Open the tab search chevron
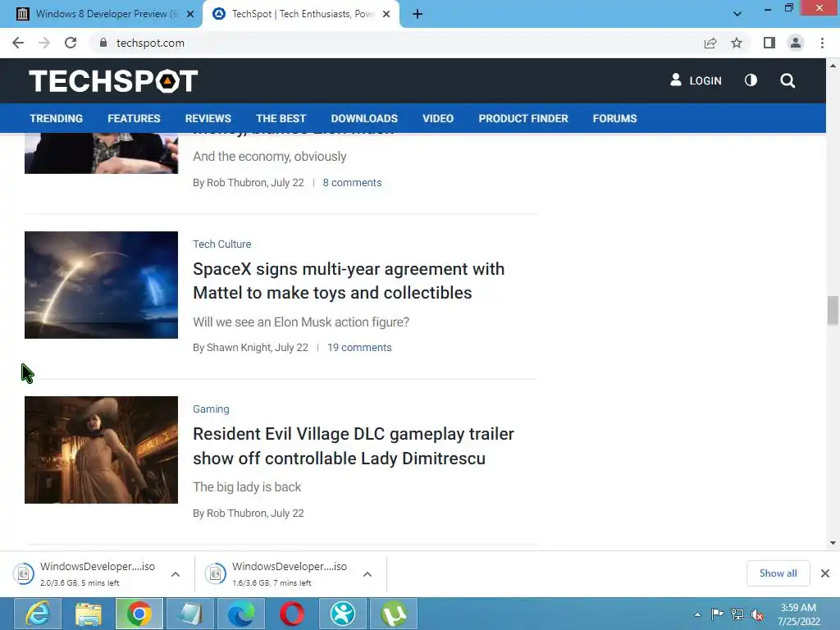 tap(737, 14)
